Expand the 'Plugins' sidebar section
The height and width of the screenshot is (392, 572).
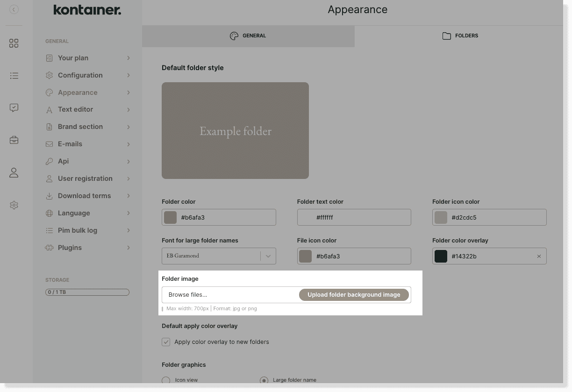88,248
